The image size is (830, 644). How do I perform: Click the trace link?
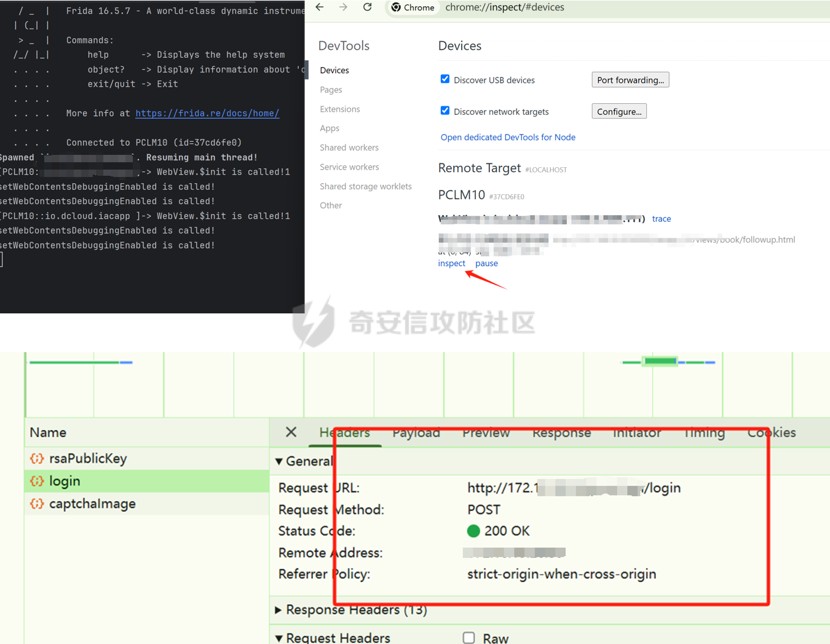coord(662,219)
